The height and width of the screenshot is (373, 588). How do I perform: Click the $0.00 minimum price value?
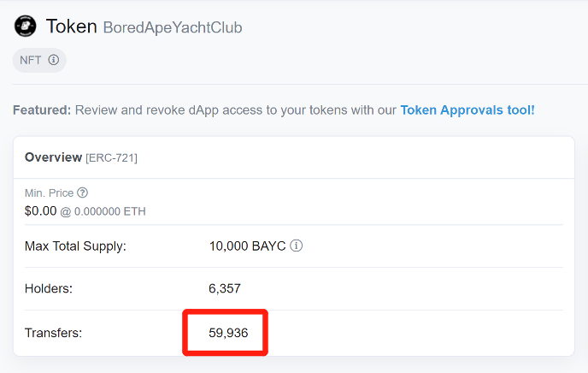[40, 210]
